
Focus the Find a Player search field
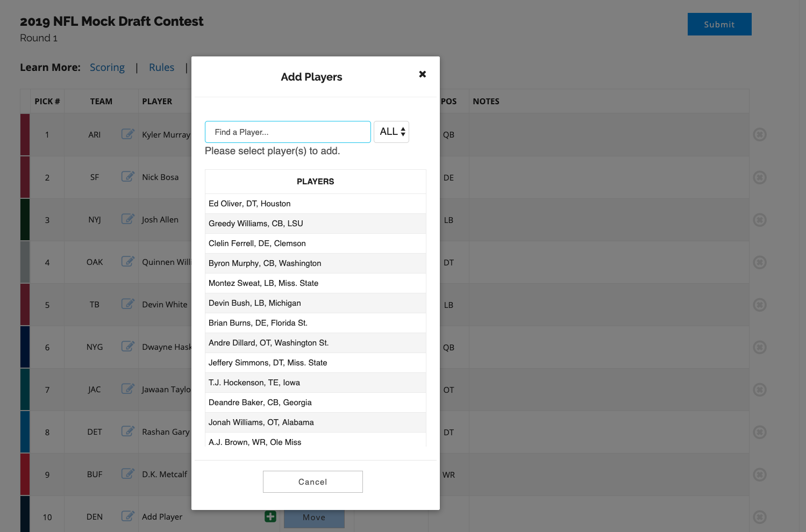pyautogui.click(x=288, y=132)
